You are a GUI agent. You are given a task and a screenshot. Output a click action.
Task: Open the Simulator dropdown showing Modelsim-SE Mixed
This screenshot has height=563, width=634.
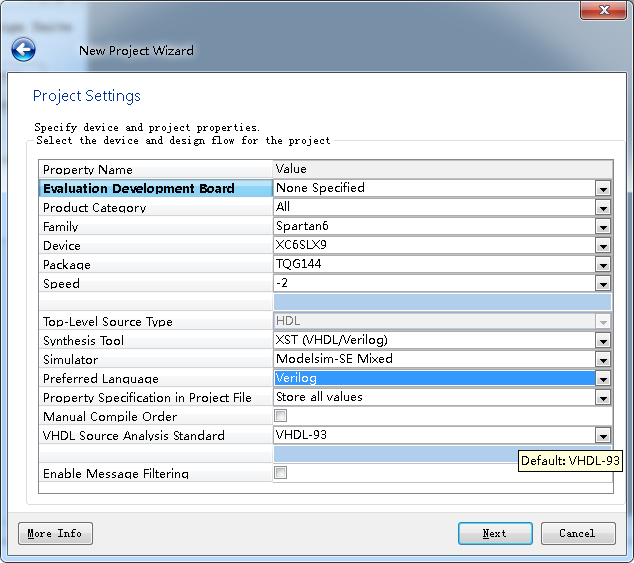tap(603, 360)
